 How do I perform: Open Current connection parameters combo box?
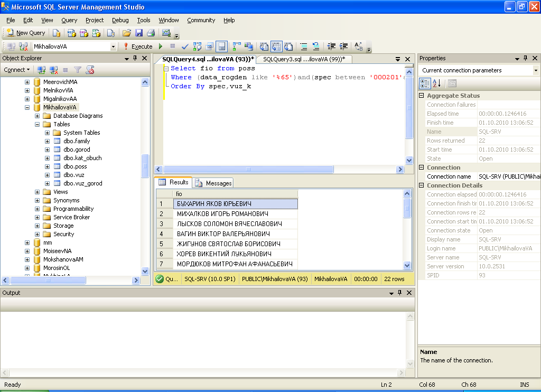[x=536, y=70]
